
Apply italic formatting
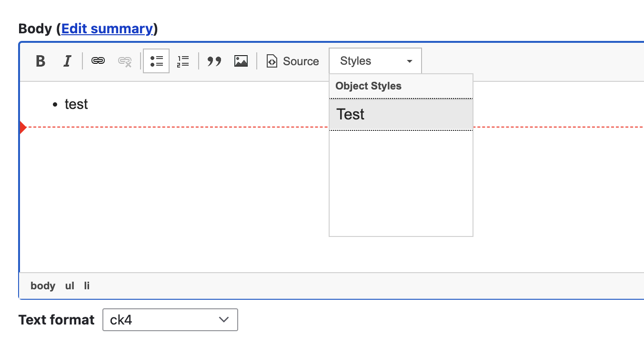pyautogui.click(x=67, y=61)
